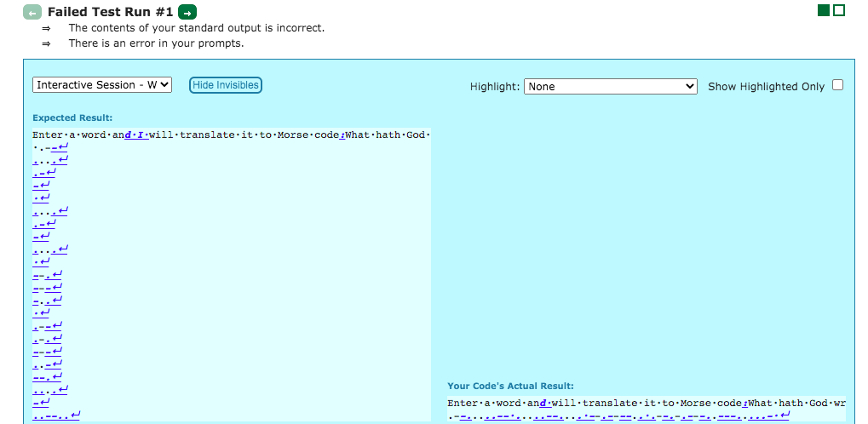The width and height of the screenshot is (868, 424).
Task: Click the last expected Morse line '..--..'
Action: (x=56, y=415)
